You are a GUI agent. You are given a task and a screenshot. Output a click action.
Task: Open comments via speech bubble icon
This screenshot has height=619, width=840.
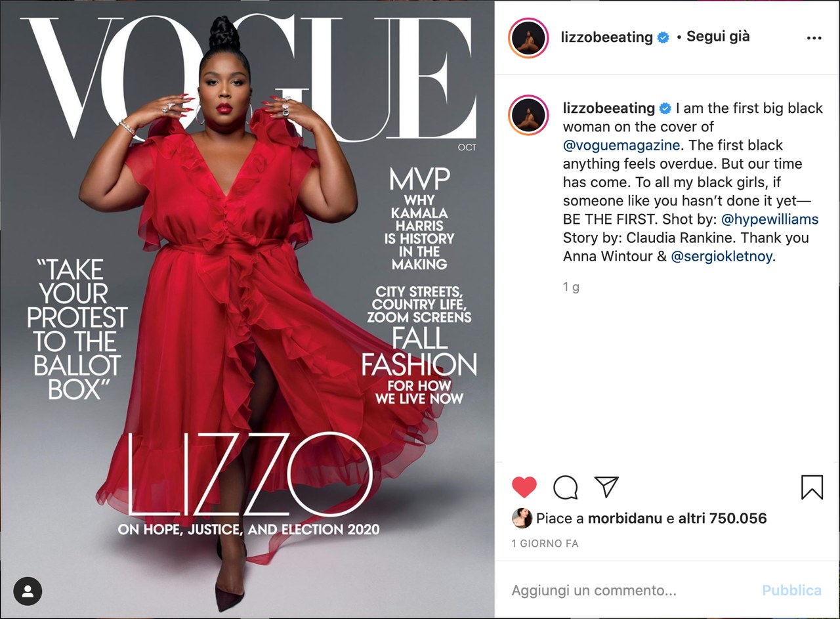coord(566,487)
